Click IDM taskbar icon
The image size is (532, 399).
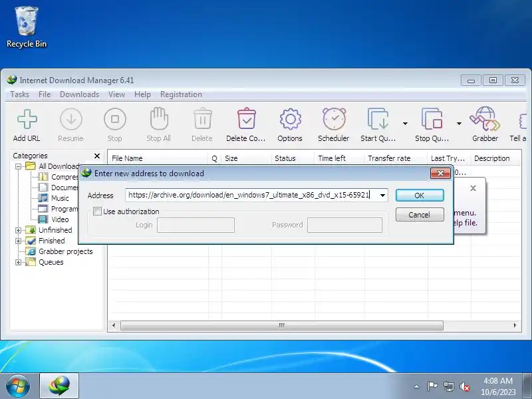[59, 386]
